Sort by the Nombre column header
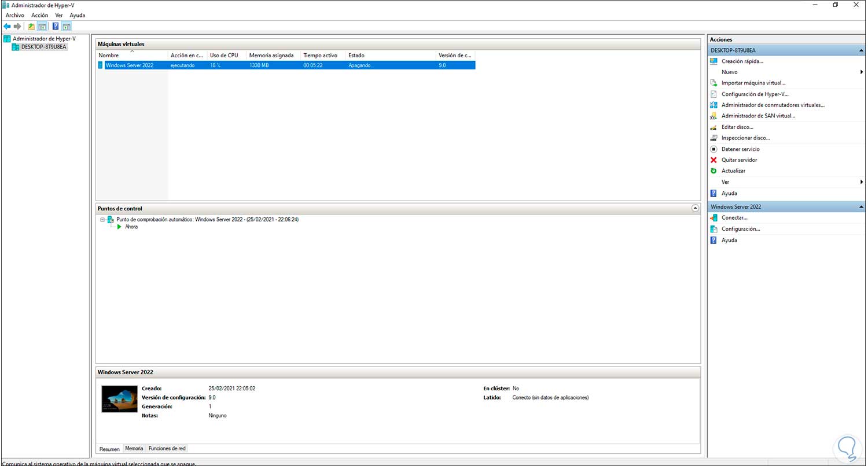868x466 pixels. point(132,56)
